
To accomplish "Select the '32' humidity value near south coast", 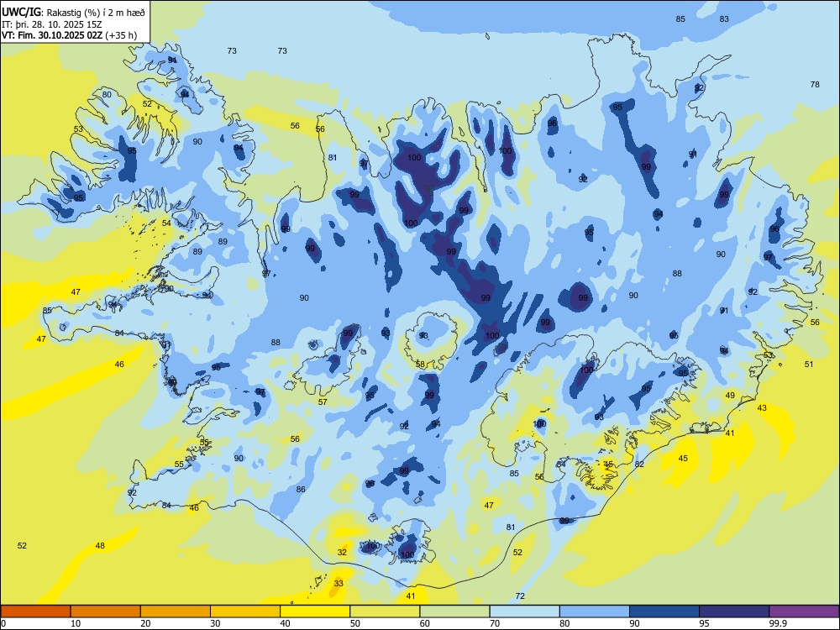I will [342, 553].
